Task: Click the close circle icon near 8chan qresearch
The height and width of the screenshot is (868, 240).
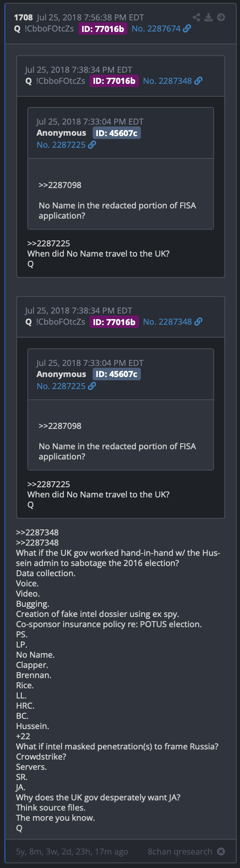Action: [221, 851]
